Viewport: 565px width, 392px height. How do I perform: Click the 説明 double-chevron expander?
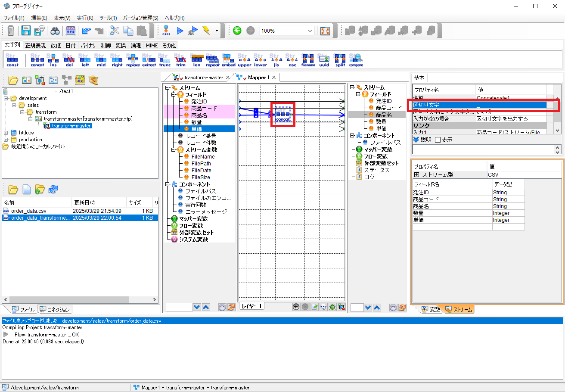coord(416,140)
